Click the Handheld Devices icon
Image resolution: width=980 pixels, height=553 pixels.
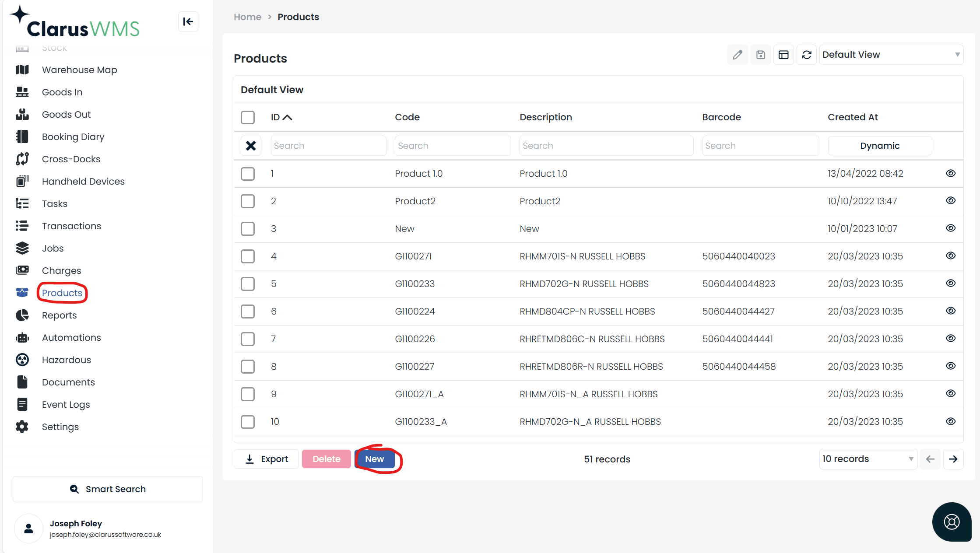[22, 182]
